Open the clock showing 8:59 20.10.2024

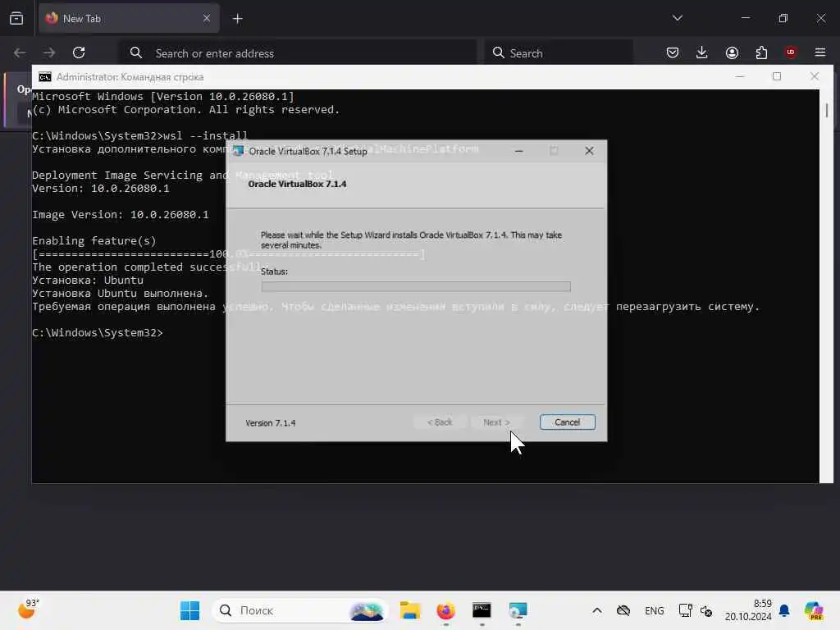(x=748, y=610)
